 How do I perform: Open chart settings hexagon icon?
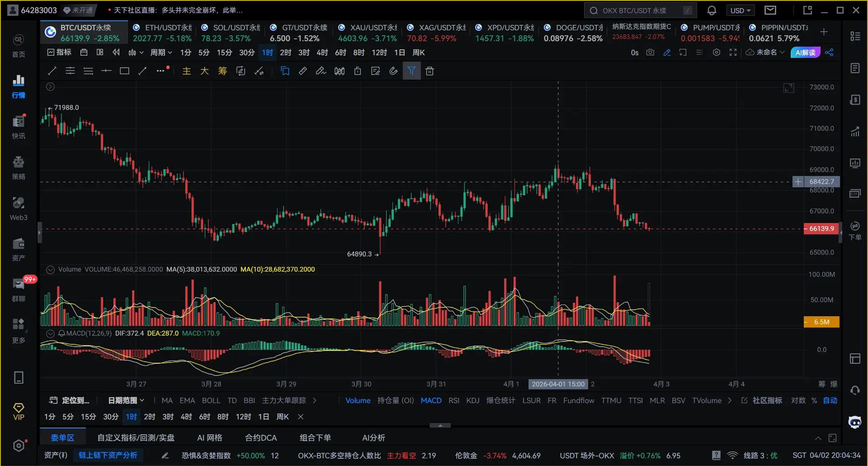(716, 52)
